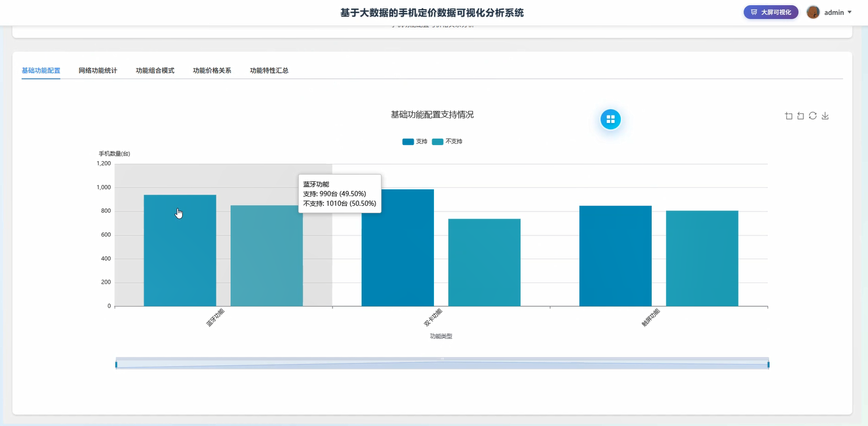Restore the chart with the refresh icon
The width and height of the screenshot is (868, 426).
(813, 116)
